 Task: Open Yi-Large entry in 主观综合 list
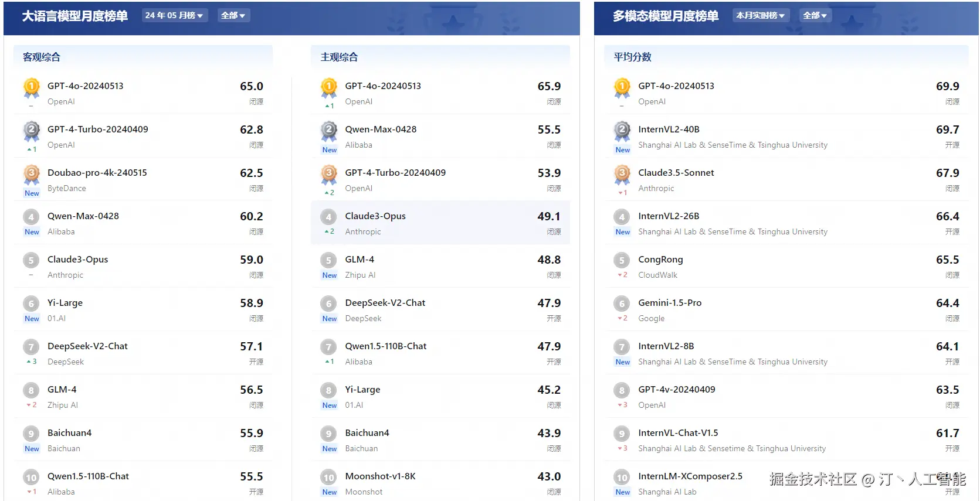pyautogui.click(x=362, y=390)
